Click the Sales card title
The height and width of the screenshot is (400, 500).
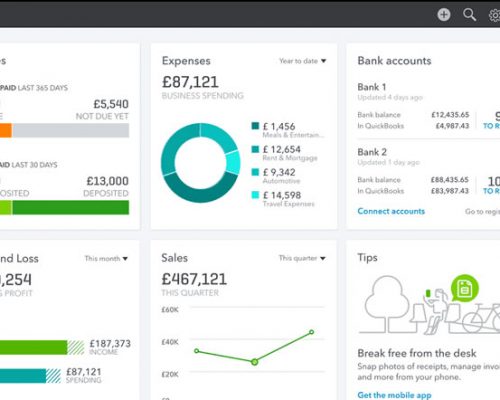tap(174, 258)
